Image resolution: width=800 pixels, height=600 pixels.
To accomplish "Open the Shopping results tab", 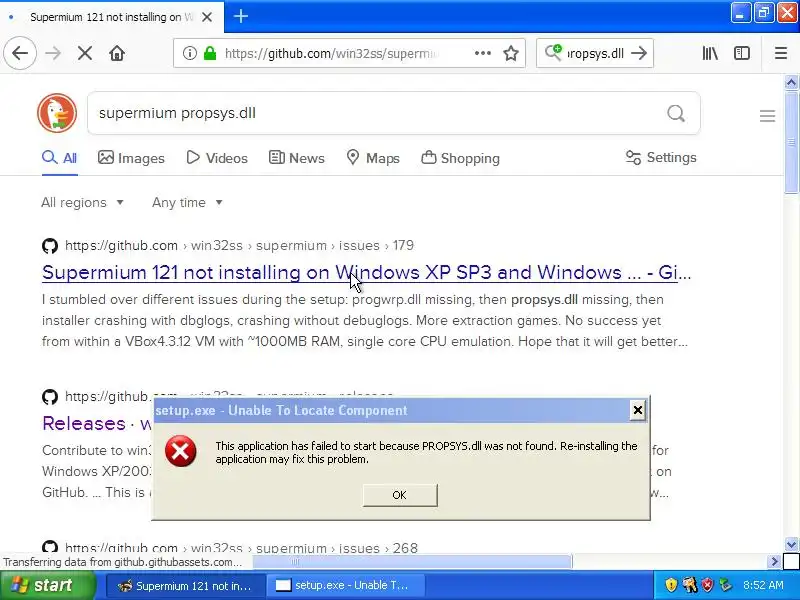I will point(460,158).
